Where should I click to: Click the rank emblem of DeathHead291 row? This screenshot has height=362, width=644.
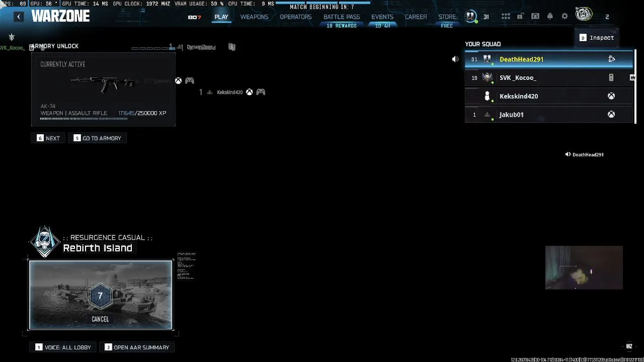pyautogui.click(x=487, y=59)
